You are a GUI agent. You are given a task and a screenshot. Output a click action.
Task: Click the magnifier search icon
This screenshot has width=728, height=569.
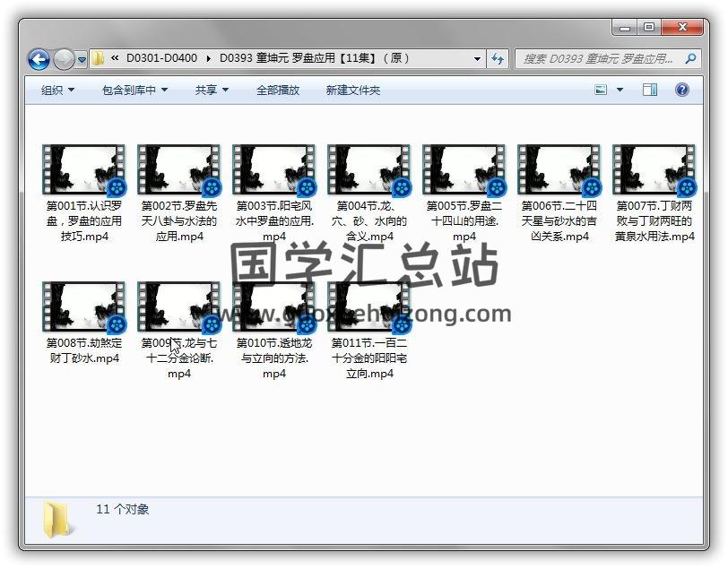691,59
